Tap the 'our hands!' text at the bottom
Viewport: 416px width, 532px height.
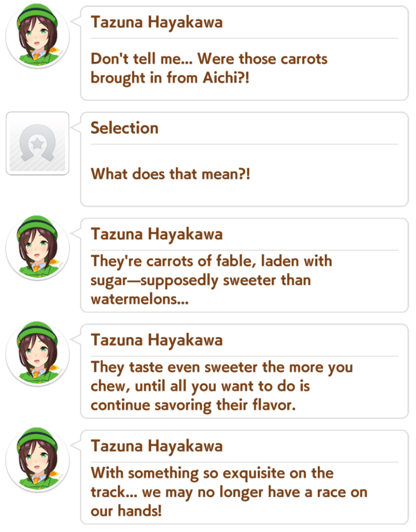tap(126, 511)
